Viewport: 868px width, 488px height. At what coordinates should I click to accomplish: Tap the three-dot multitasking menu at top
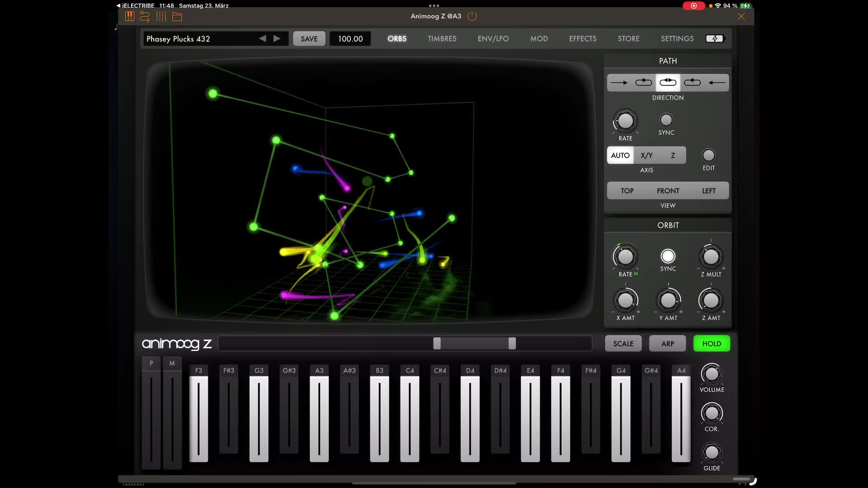pyautogui.click(x=434, y=5)
